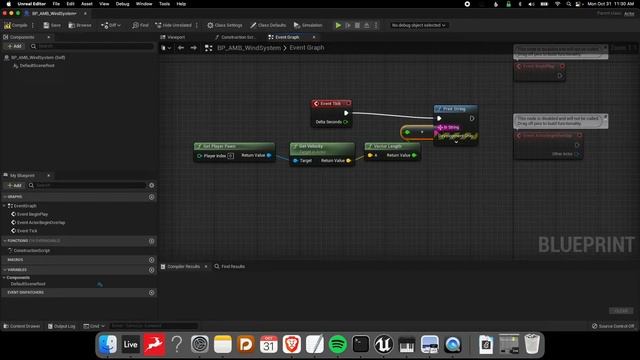Image resolution: width=640 pixels, height=360 pixels.
Task: Open the graph bookmarks dropdown
Action: pyautogui.click(x=166, y=48)
